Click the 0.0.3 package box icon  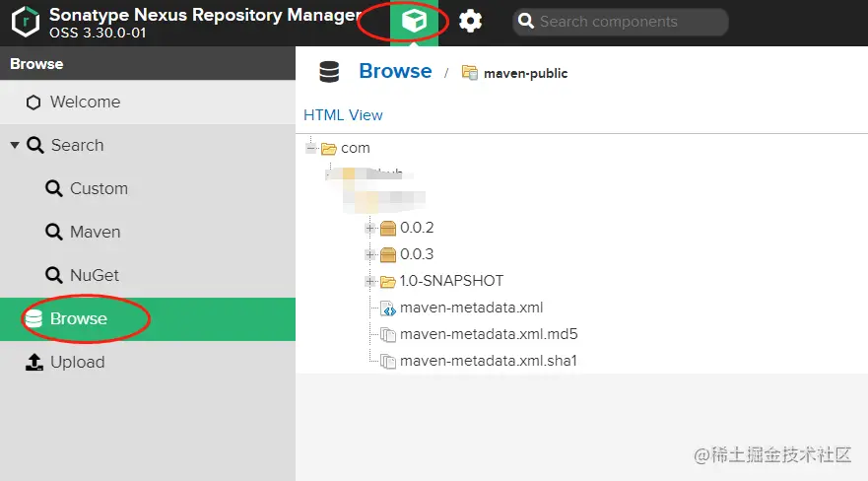coord(388,254)
